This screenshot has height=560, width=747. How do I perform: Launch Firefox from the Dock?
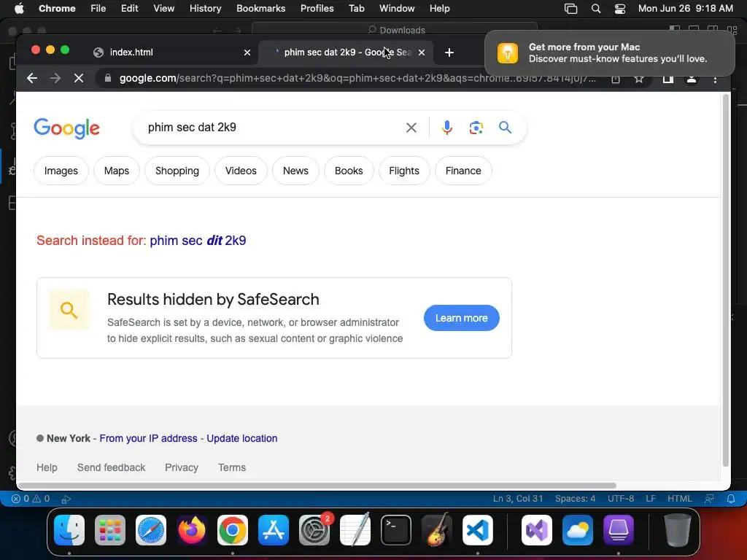click(x=192, y=530)
